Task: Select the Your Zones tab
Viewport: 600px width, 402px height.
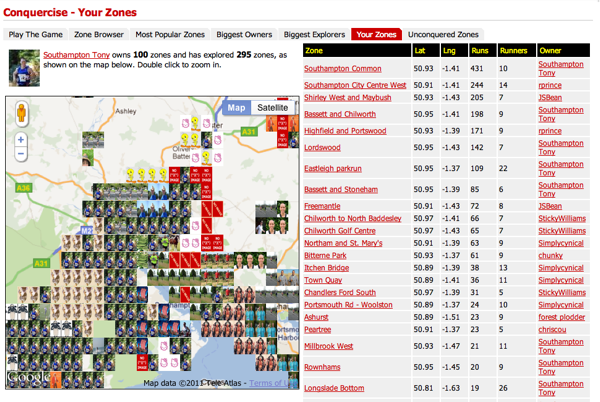Action: (377, 34)
